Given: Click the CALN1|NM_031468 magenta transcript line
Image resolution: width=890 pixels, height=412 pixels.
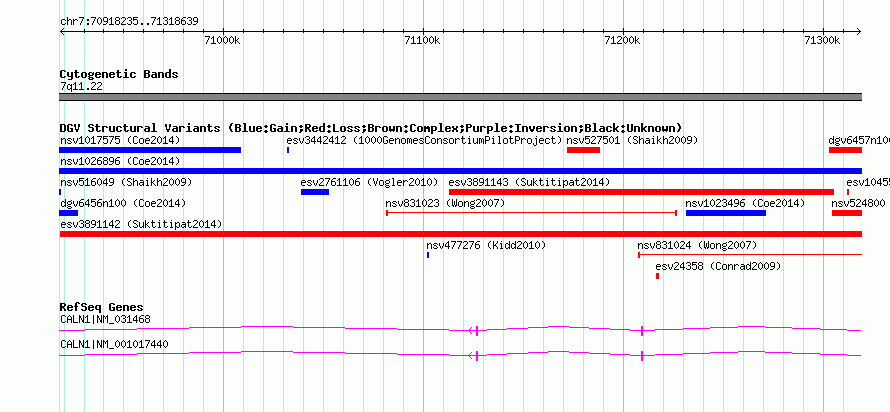Looking at the screenshot, I should (460, 329).
